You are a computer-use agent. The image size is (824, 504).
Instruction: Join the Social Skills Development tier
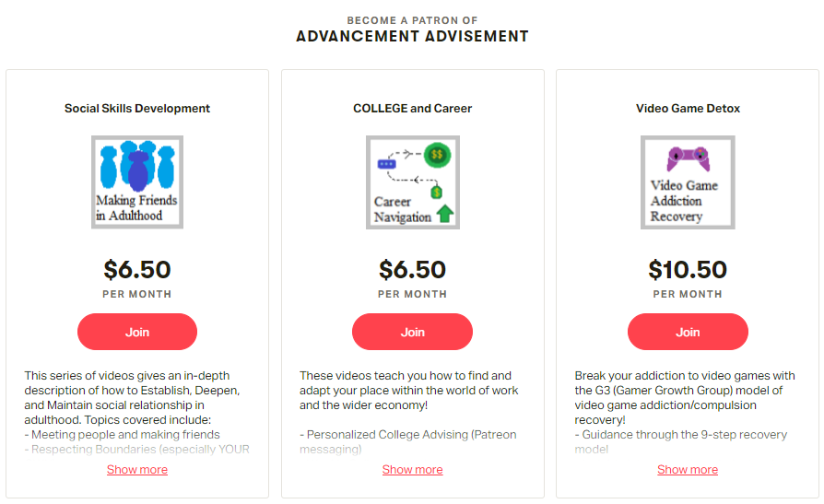137,332
